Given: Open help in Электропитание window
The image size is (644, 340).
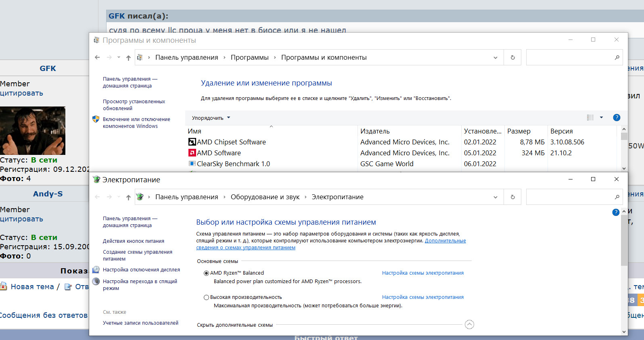Looking at the screenshot, I should click(x=616, y=212).
